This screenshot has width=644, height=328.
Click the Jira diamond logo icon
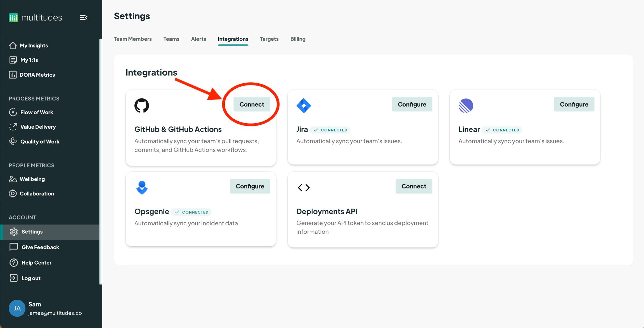pos(304,105)
